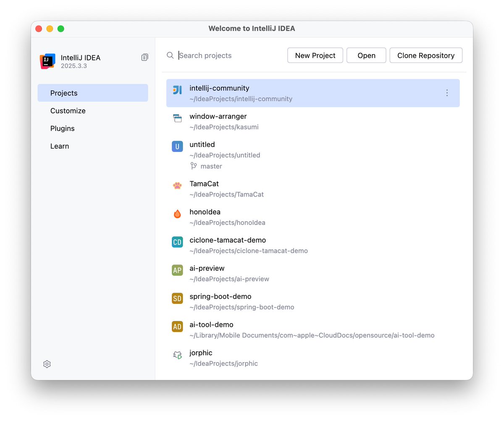Screen dimensions: 504x421
Task: Click path ~/IdeaProjects/untitled
Action: (x=225, y=155)
